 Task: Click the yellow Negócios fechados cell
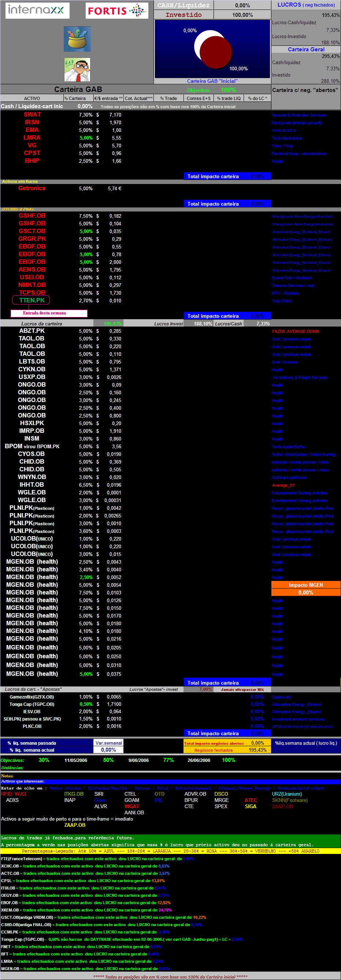[214, 750]
